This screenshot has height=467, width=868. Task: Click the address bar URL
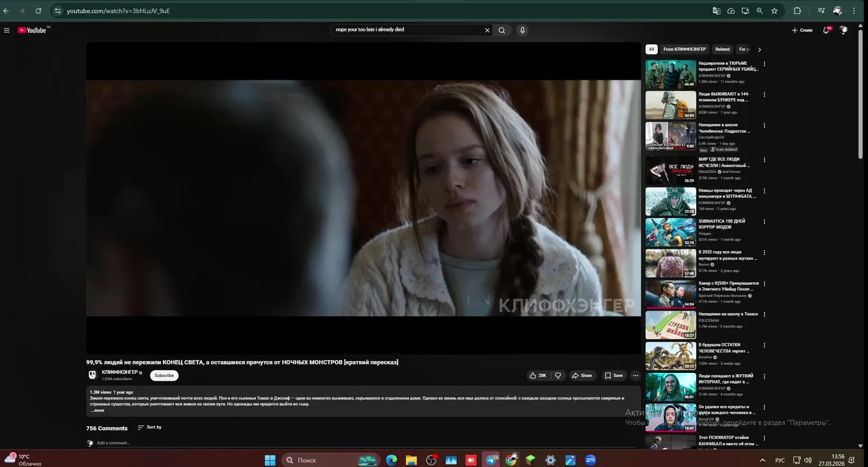[x=119, y=11]
